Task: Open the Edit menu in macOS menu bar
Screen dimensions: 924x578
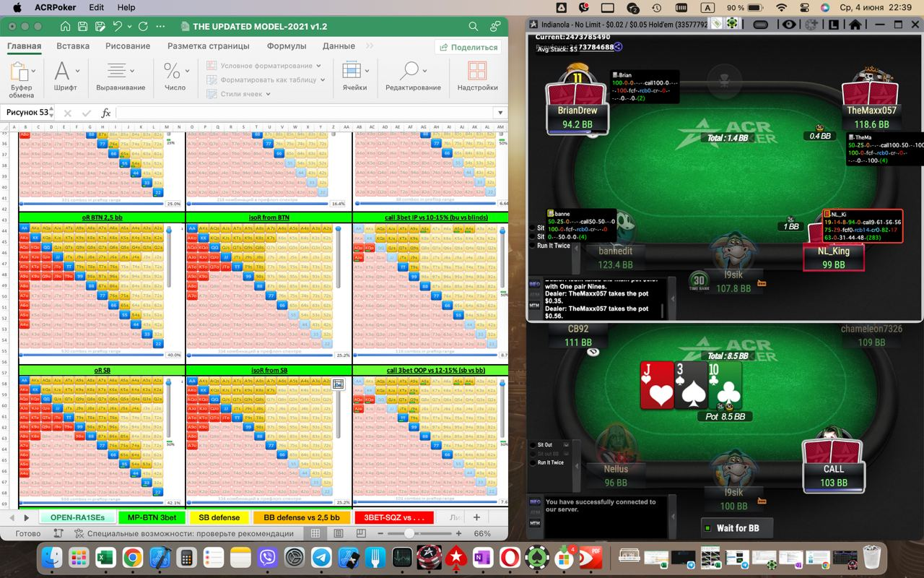Action: tap(96, 7)
